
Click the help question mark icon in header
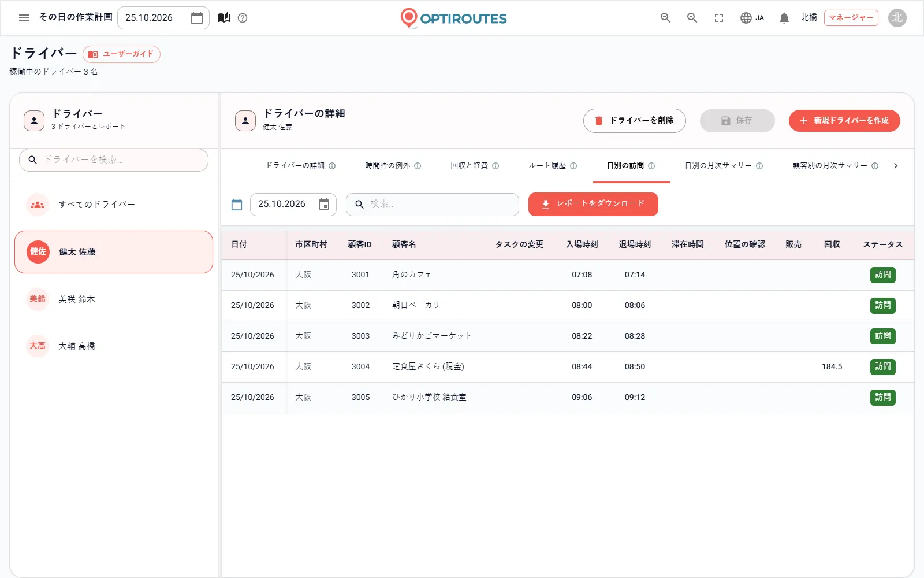pyautogui.click(x=243, y=18)
